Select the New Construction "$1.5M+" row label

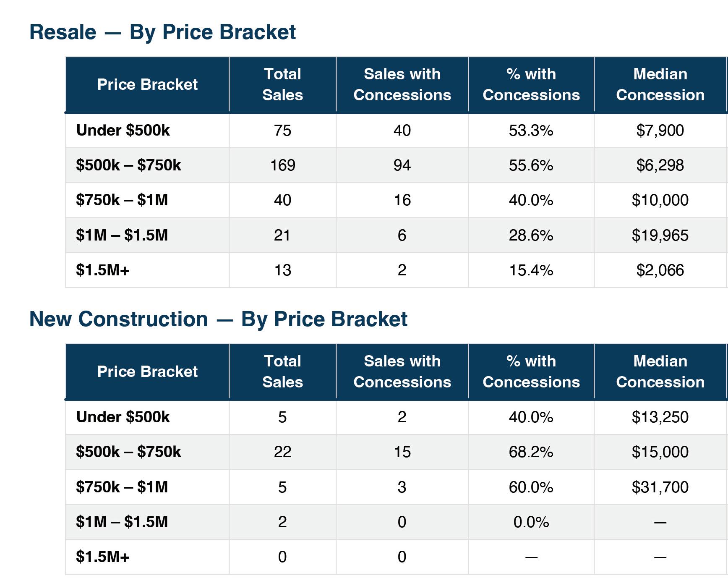(103, 557)
